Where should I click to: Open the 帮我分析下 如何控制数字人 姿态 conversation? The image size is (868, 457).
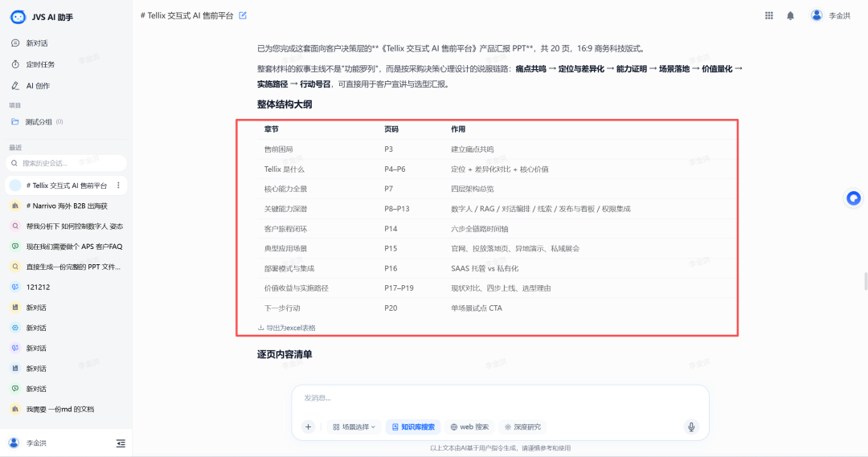pyautogui.click(x=74, y=226)
